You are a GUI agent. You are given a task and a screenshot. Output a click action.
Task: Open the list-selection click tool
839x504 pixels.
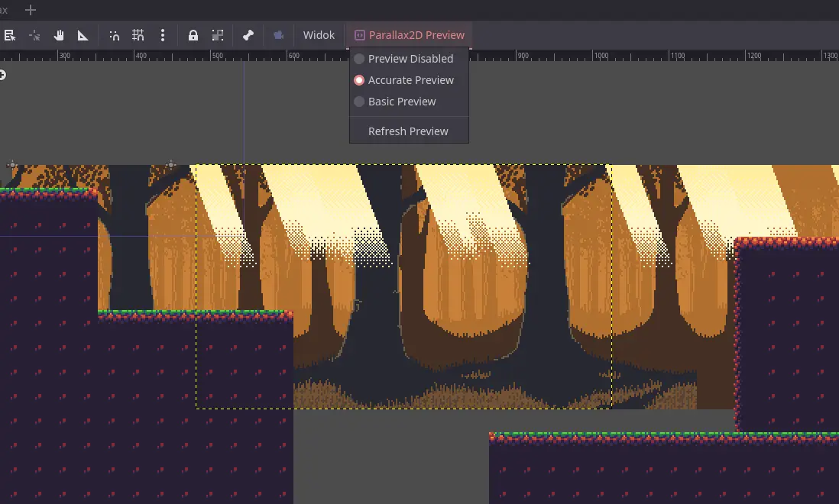[10, 35]
